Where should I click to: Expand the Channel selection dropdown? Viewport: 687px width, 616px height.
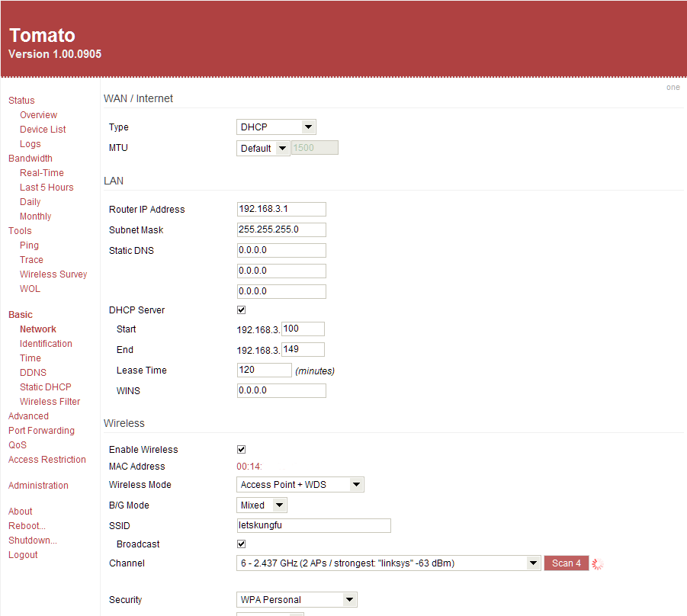coord(388,563)
